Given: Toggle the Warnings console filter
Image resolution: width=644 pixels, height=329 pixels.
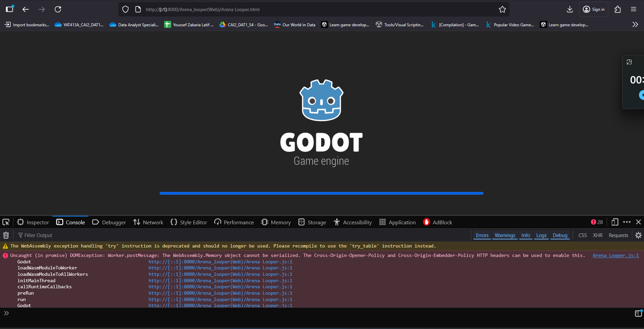Looking at the screenshot, I should pos(505,235).
